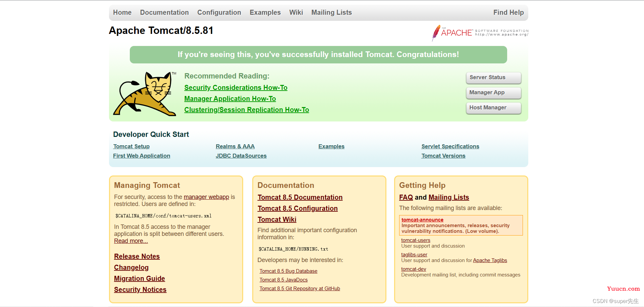
Task: Go to Examples in the top navigation
Action: pyautogui.click(x=265, y=12)
